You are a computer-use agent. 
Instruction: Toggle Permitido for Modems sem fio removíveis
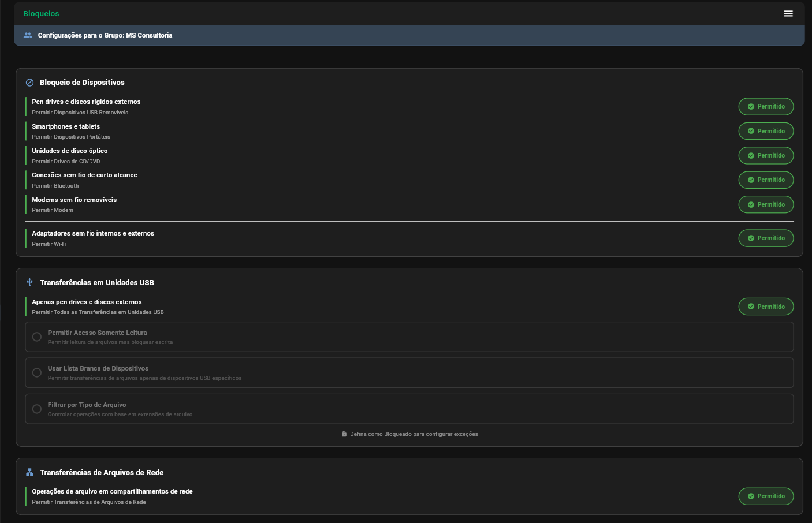tap(766, 204)
